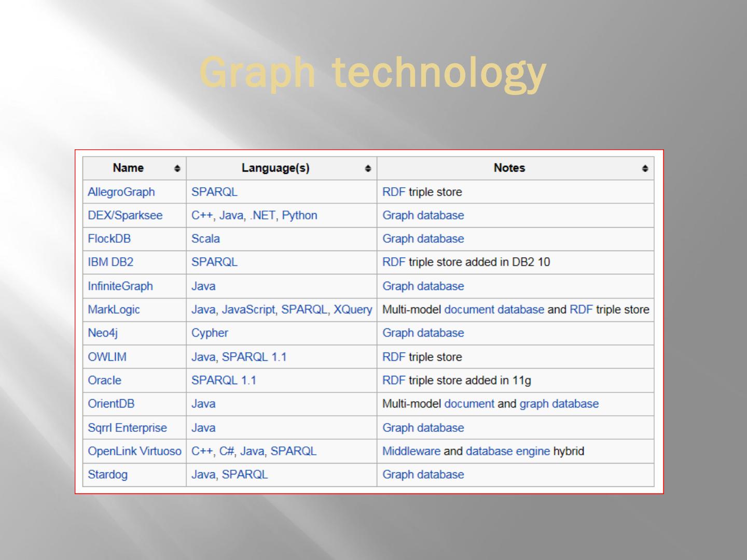Screen dimensions: 747x560
Task: Click the Cypher language link
Action: pyautogui.click(x=210, y=333)
